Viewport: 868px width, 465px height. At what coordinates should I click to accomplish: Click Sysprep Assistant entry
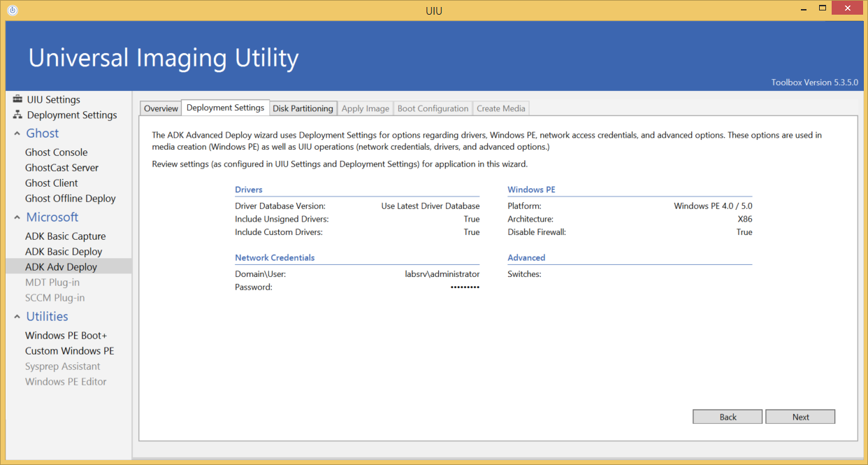pyautogui.click(x=63, y=366)
